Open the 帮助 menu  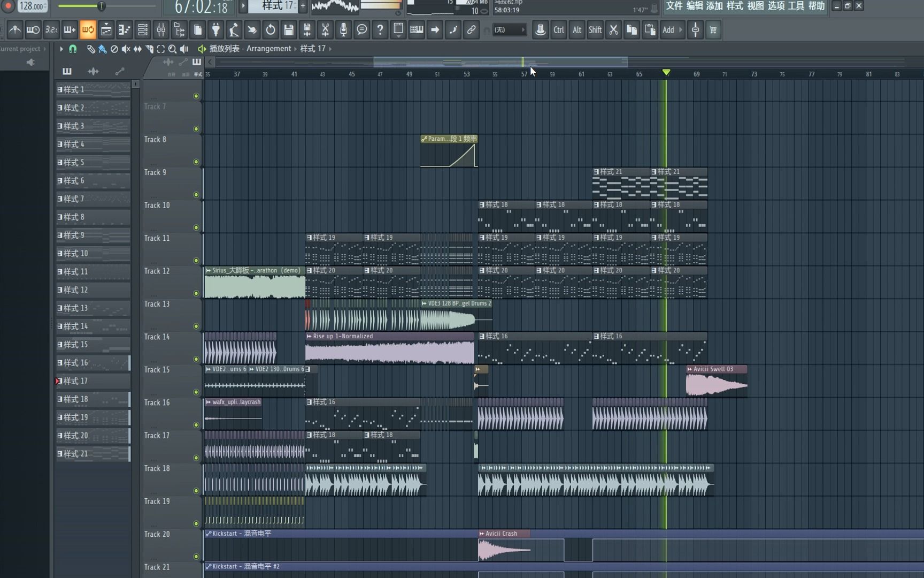pos(816,6)
